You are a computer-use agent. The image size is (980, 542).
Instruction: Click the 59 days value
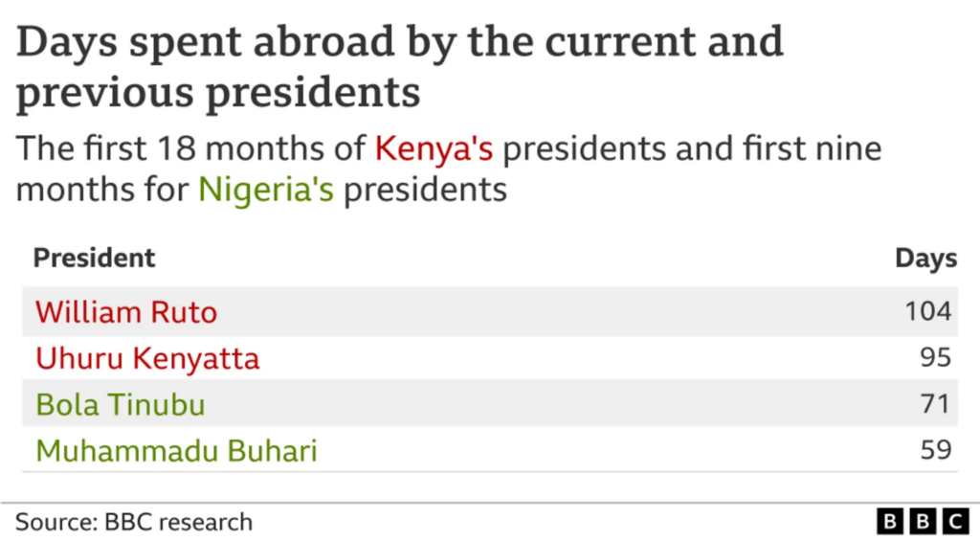coord(935,450)
